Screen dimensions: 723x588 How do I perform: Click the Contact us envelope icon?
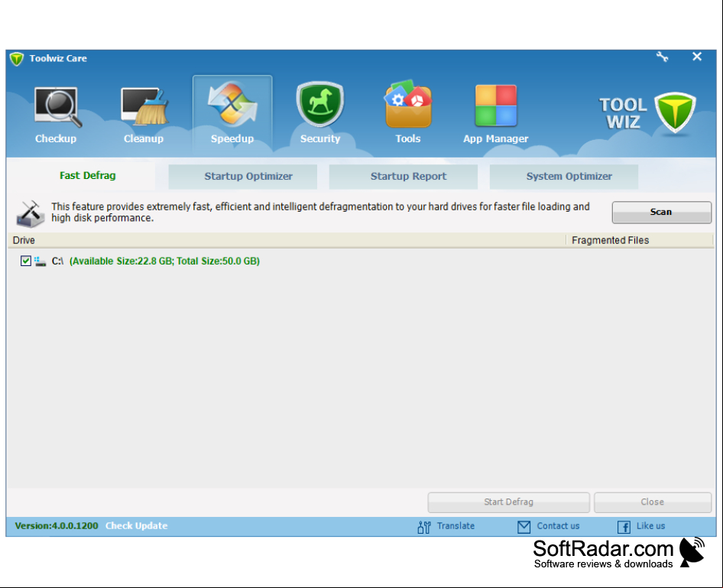point(524,527)
